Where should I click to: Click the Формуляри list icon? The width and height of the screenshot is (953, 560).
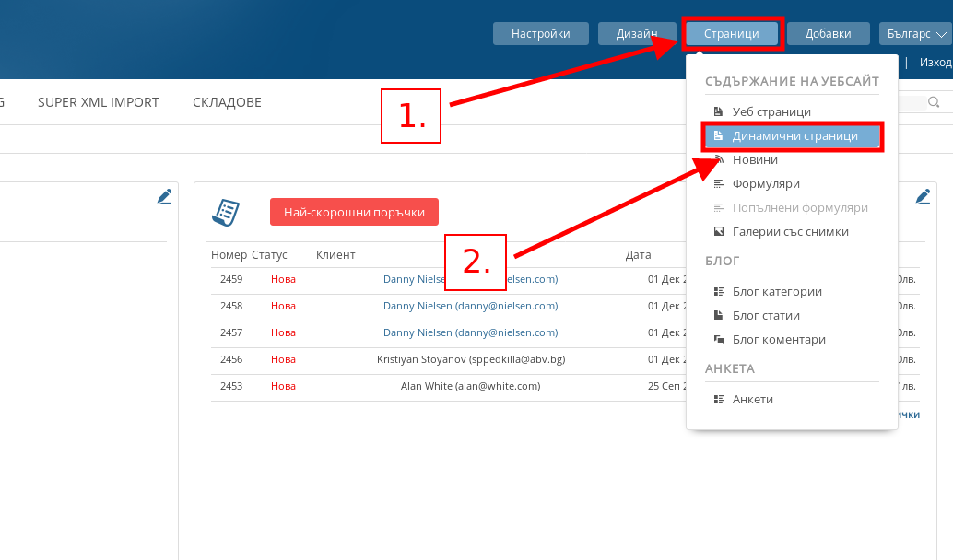[719, 183]
